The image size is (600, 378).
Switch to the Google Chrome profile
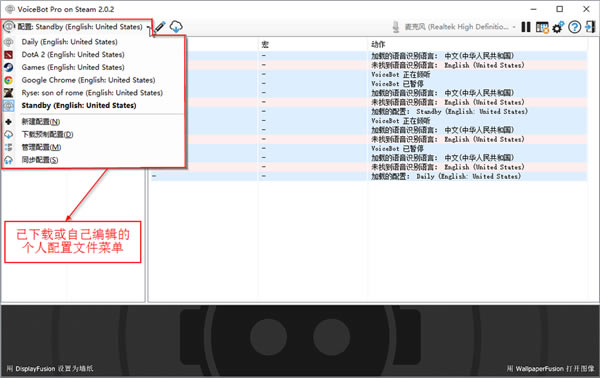coord(88,80)
